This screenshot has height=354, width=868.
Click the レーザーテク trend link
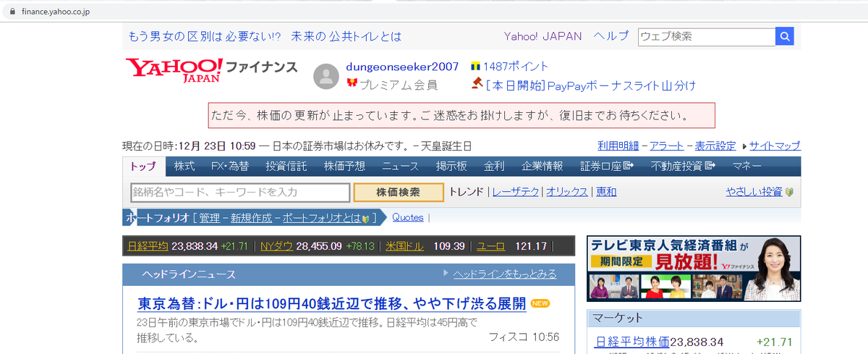(516, 192)
